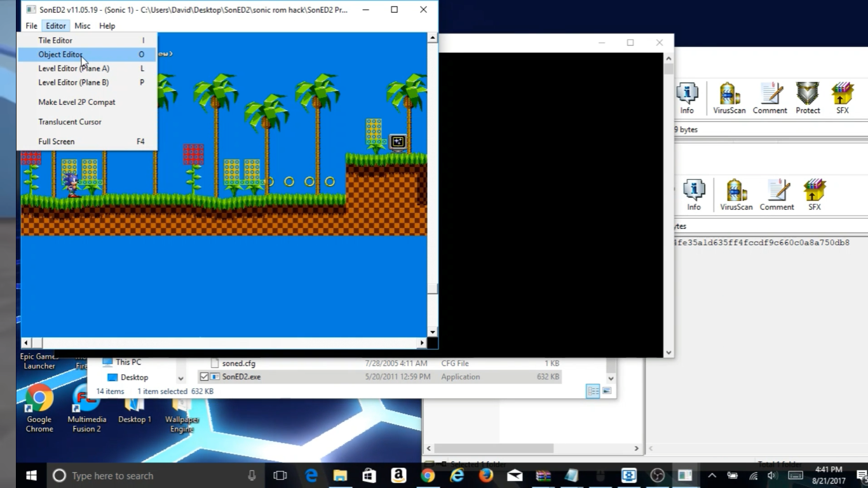Switch Explorer to large icons view

(607, 391)
